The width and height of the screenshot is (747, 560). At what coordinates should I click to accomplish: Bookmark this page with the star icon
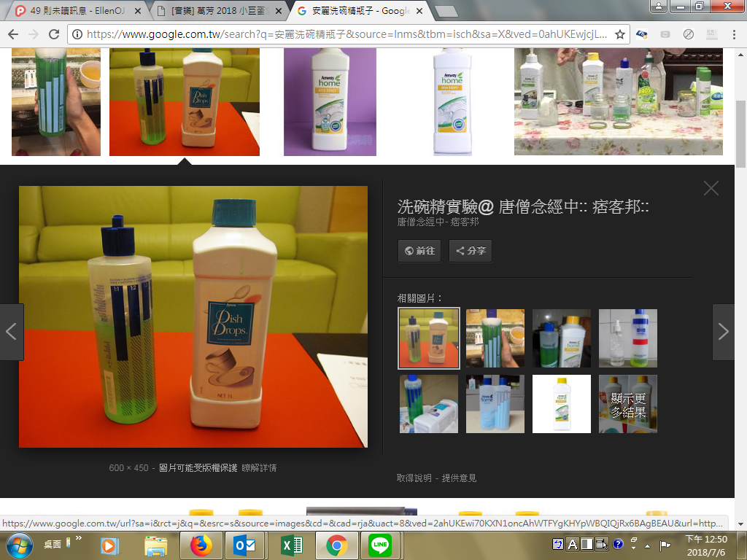pos(619,34)
